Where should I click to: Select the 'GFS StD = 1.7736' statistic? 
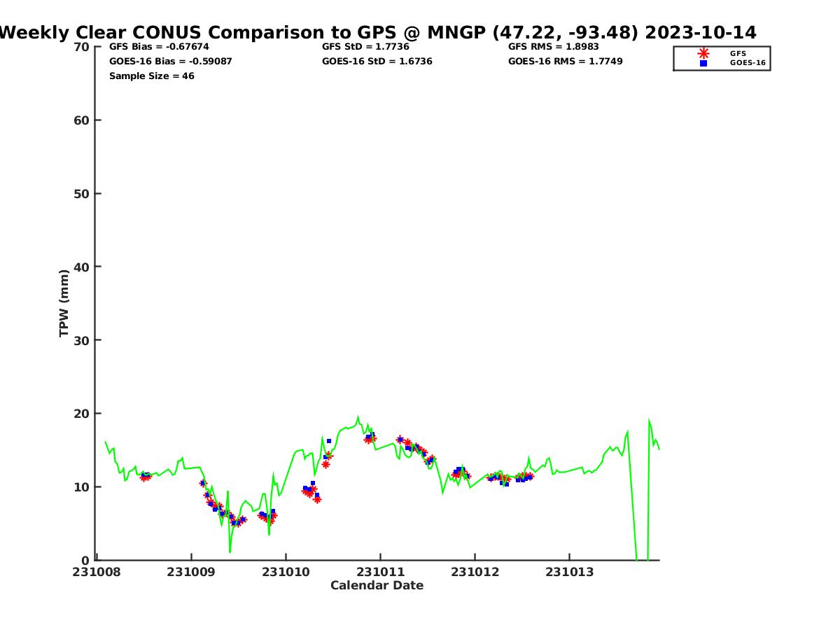(365, 47)
